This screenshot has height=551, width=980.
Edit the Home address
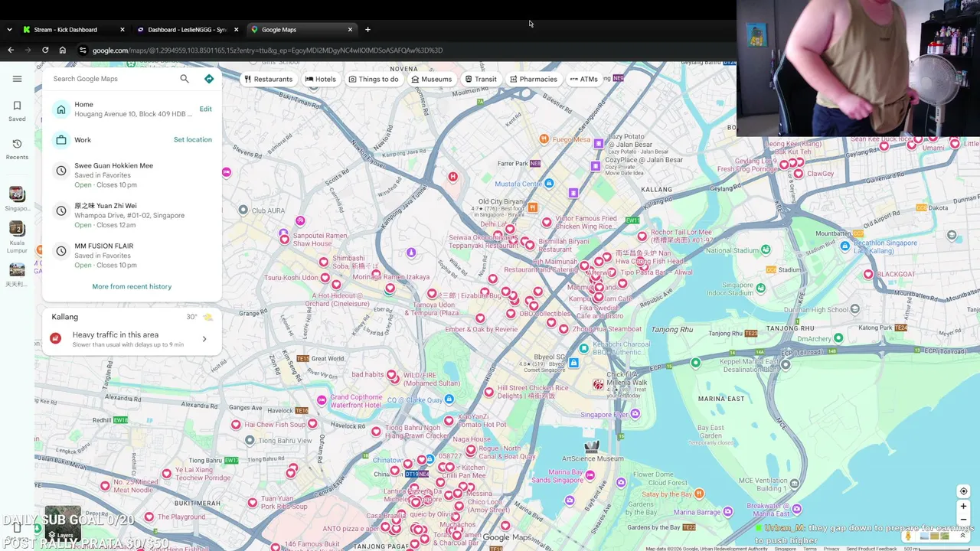pos(205,109)
